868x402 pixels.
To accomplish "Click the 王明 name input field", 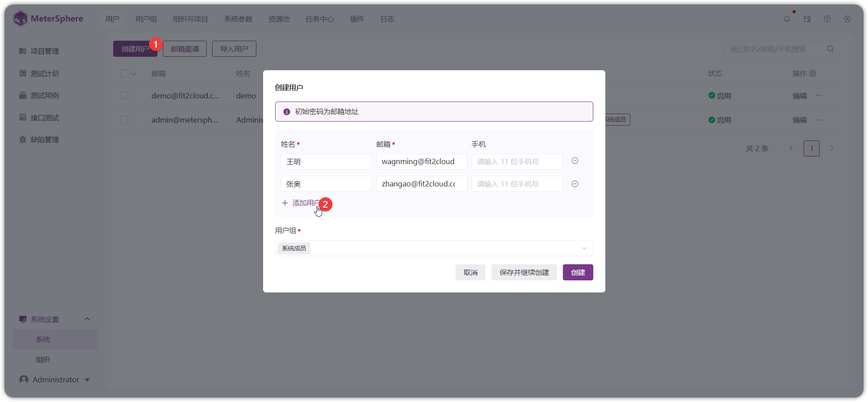I will (x=327, y=161).
